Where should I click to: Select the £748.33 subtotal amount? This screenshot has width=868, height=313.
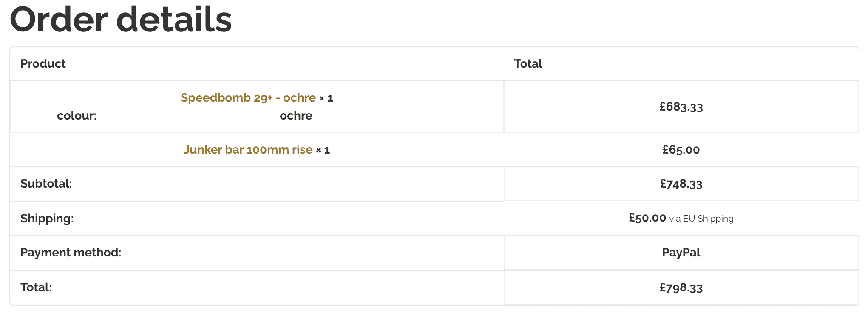pyautogui.click(x=681, y=184)
